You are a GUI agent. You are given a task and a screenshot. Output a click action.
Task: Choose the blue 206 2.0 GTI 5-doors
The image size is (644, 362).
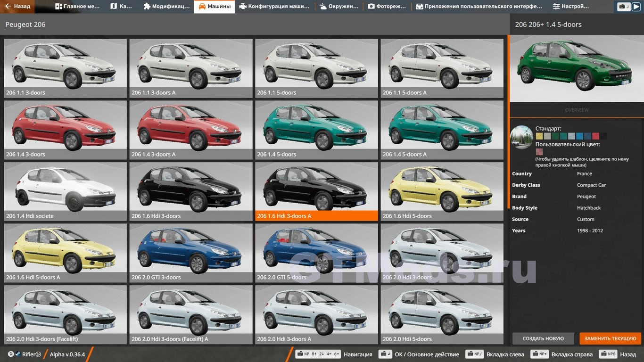point(316,253)
